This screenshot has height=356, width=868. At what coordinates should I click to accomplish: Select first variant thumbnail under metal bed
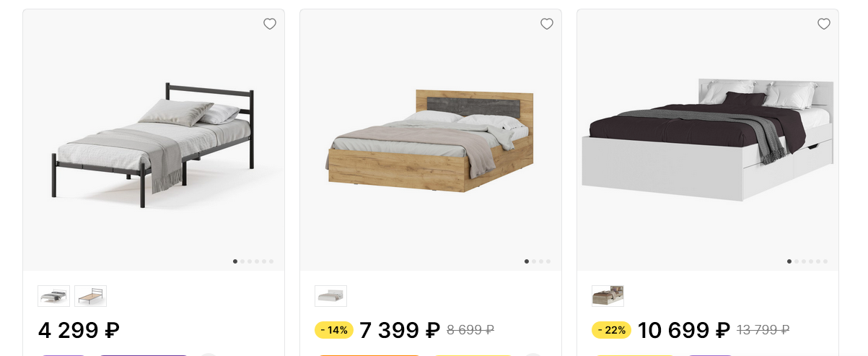[x=54, y=296]
